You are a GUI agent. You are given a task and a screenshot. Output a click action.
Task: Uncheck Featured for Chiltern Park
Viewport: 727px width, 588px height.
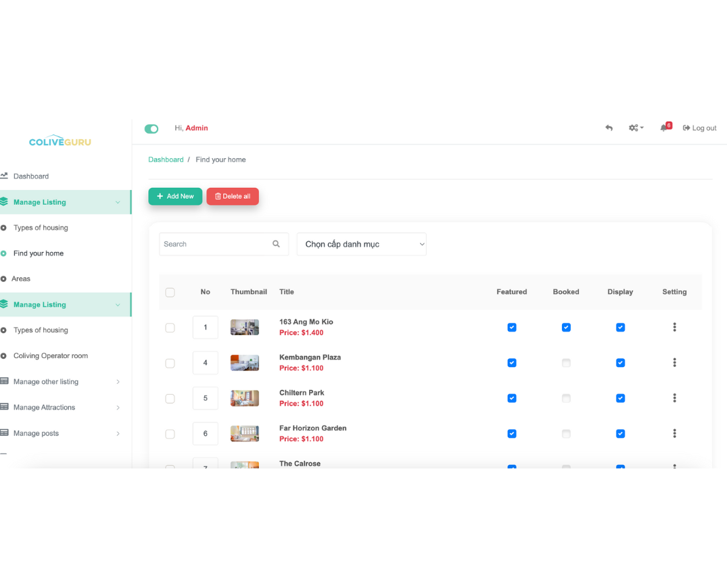[x=512, y=398]
